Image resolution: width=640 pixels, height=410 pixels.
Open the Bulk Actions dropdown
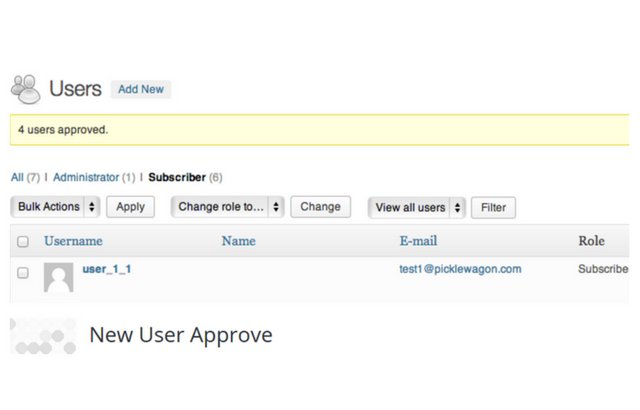[x=55, y=207]
